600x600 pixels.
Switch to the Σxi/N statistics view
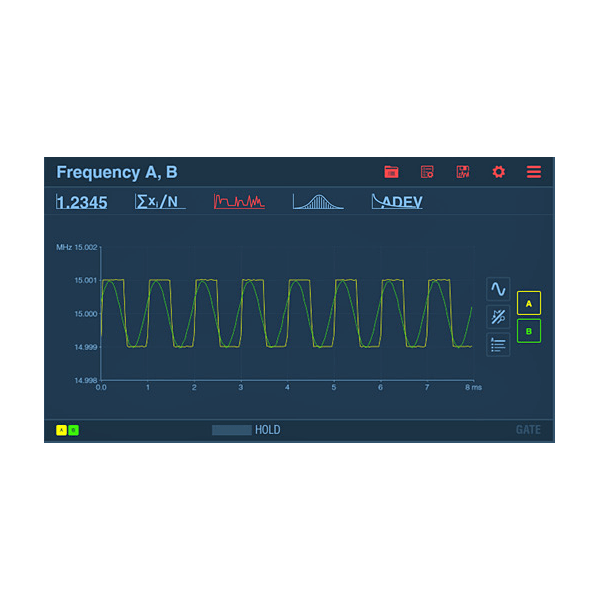coord(160,202)
